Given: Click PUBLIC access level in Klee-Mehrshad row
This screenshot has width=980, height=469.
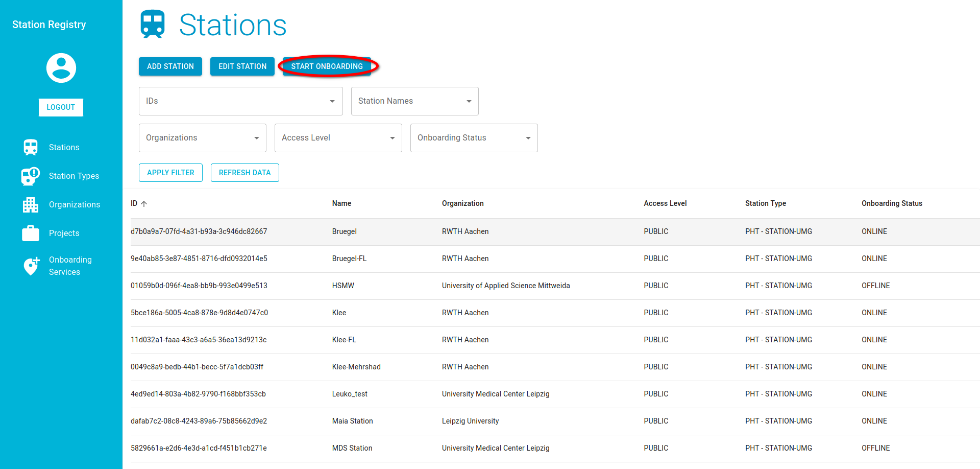Looking at the screenshot, I should 656,367.
